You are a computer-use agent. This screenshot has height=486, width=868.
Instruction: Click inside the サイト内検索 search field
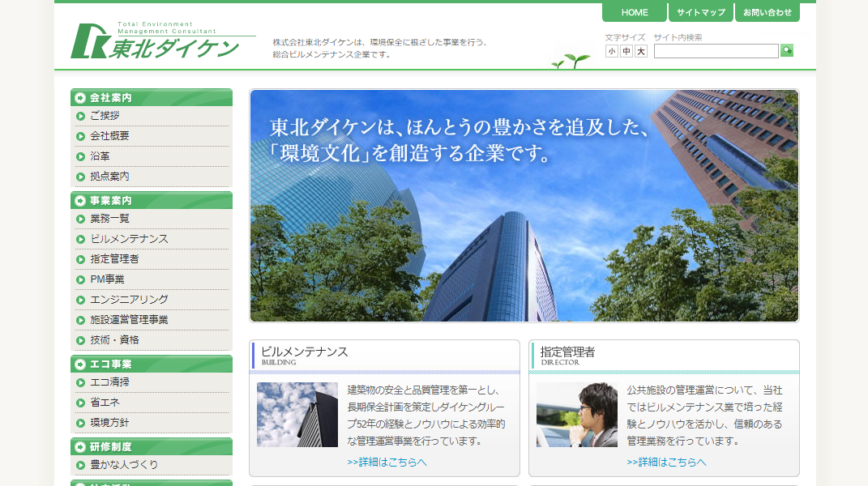tap(716, 50)
